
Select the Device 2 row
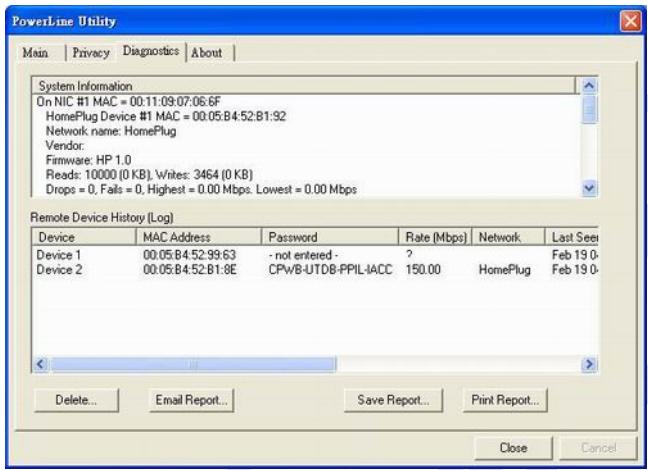coord(315,270)
